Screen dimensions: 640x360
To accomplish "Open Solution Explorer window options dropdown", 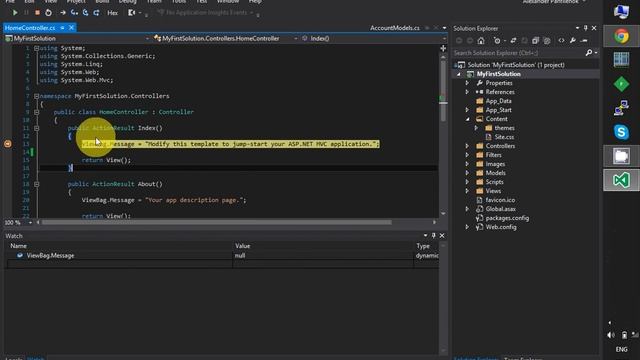I will [577, 28].
